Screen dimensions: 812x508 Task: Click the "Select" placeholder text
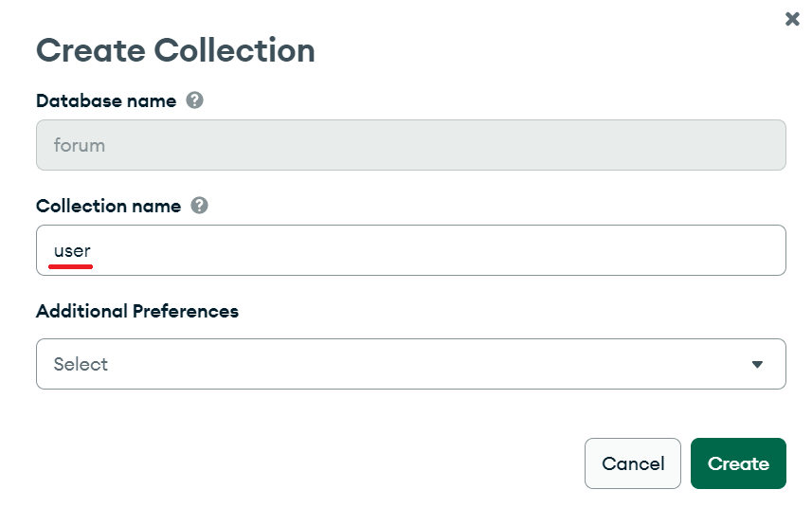point(81,365)
